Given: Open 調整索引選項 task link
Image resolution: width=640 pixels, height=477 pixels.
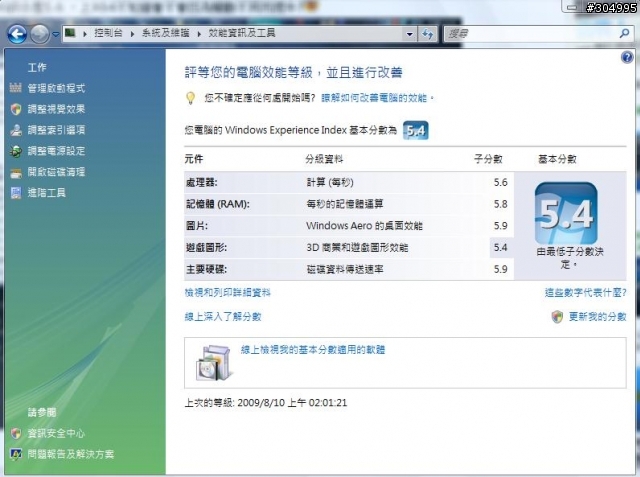Looking at the screenshot, I should tap(56, 130).
